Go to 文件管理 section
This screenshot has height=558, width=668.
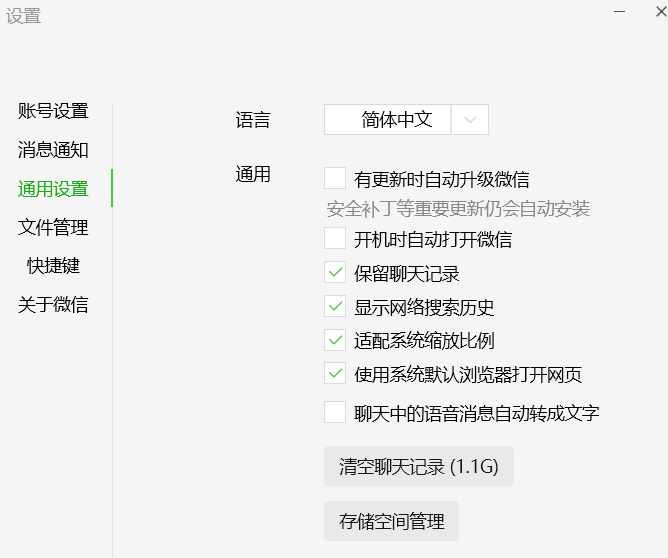[53, 227]
